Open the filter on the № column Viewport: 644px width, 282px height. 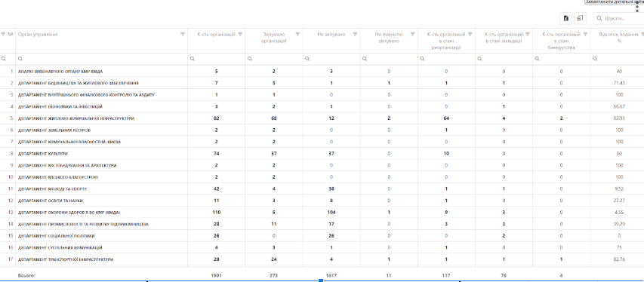pos(3,35)
